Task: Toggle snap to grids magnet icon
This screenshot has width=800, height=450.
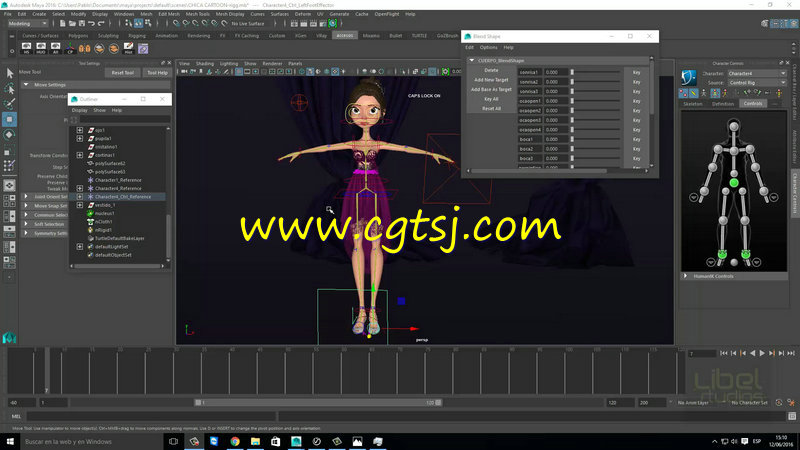Action: pyautogui.click(x=176, y=23)
